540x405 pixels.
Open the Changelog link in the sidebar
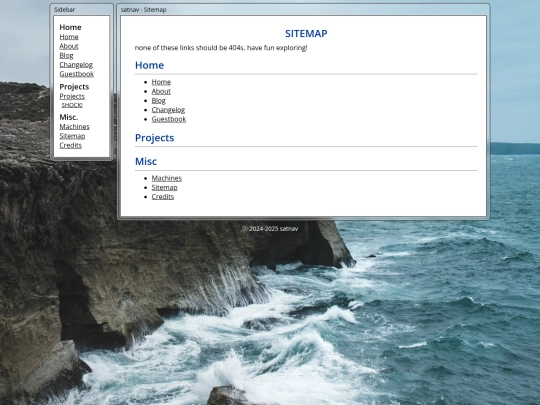click(76, 65)
